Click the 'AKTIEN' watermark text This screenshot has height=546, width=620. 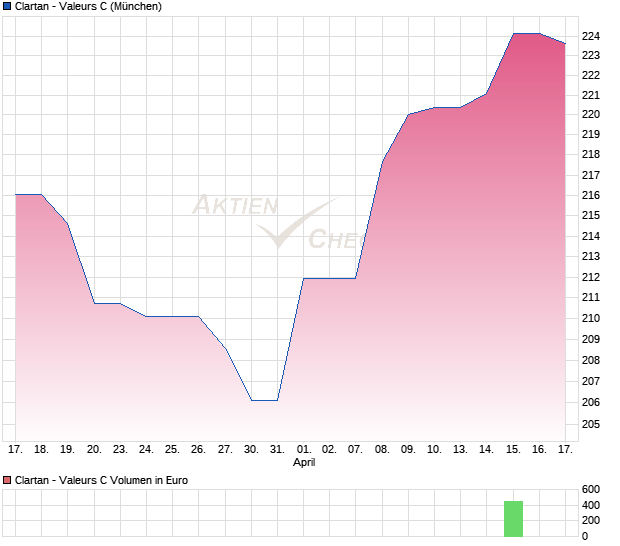point(233,206)
